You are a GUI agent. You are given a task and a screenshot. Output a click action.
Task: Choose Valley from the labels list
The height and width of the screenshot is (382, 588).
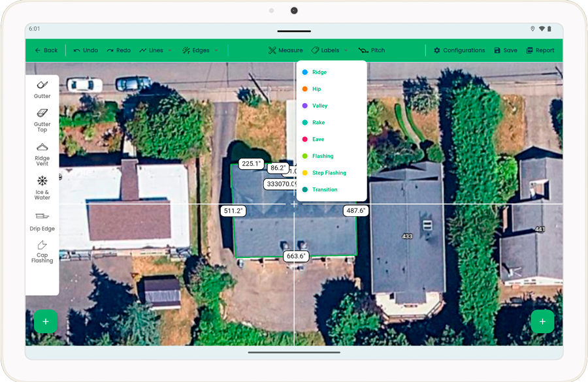(319, 106)
